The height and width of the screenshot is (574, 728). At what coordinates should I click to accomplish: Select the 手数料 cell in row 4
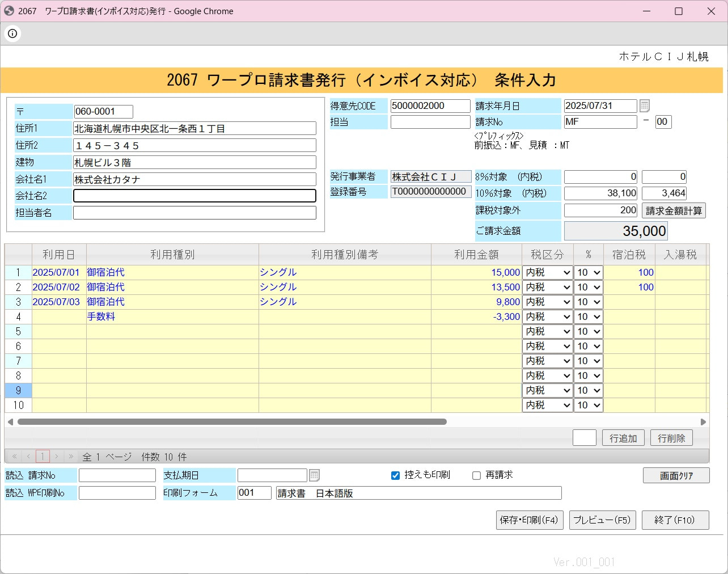tap(172, 316)
